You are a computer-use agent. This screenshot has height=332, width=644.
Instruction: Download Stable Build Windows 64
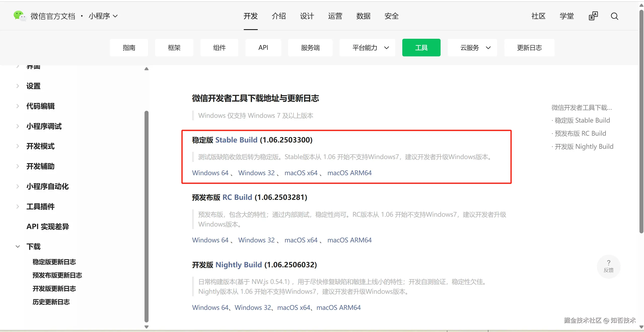click(x=210, y=173)
